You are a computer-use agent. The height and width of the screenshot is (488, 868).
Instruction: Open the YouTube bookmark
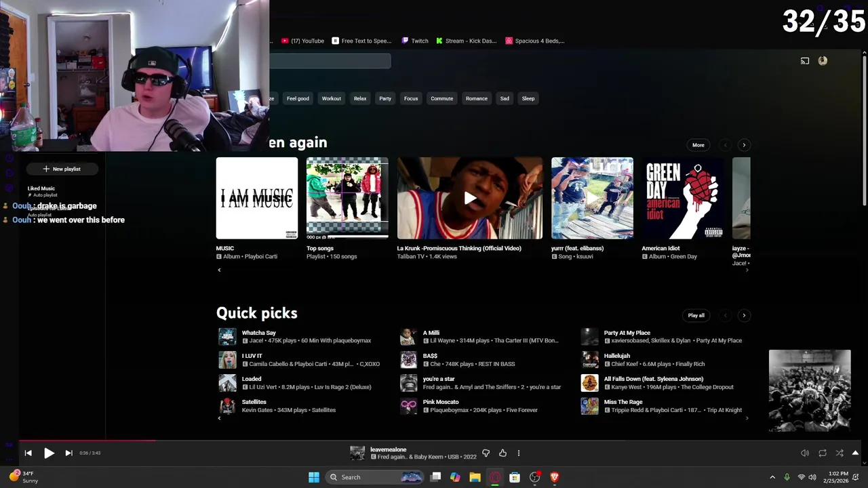tap(302, 41)
